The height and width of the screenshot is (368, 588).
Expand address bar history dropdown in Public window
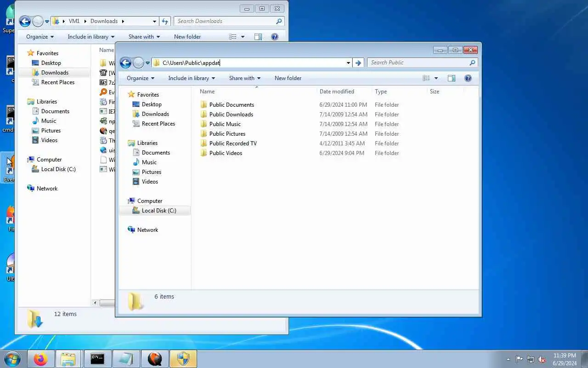tap(348, 63)
